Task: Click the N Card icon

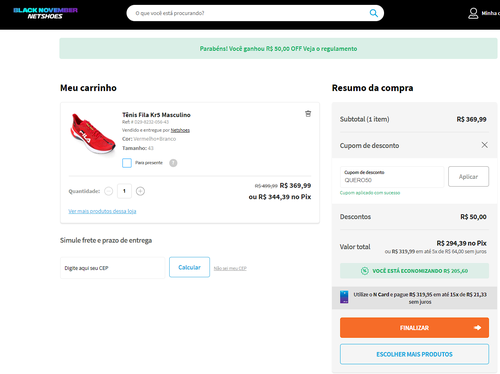Action: 344,297
